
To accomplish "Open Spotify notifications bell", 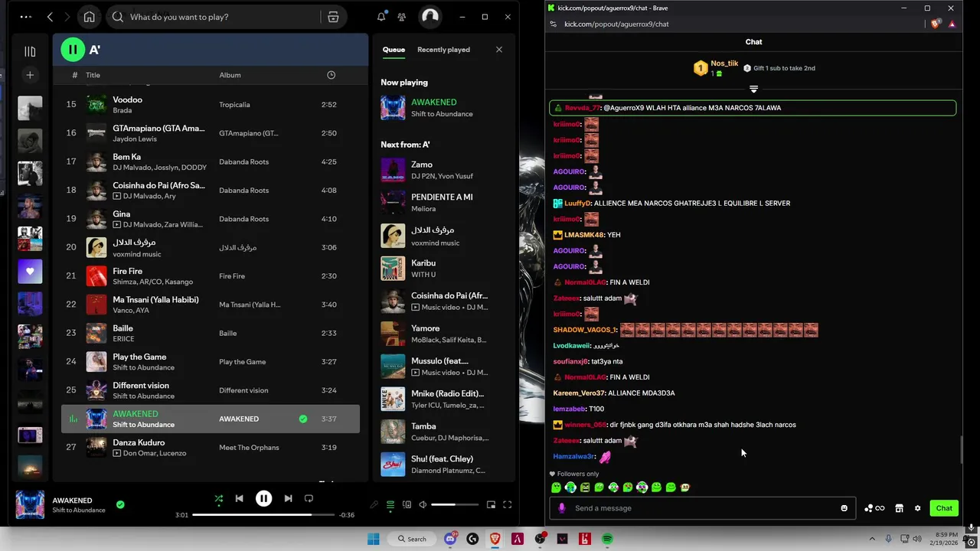I will (x=381, y=17).
